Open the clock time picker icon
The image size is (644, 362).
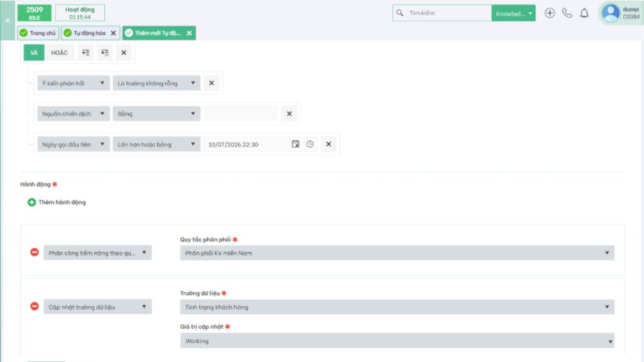pyautogui.click(x=310, y=144)
